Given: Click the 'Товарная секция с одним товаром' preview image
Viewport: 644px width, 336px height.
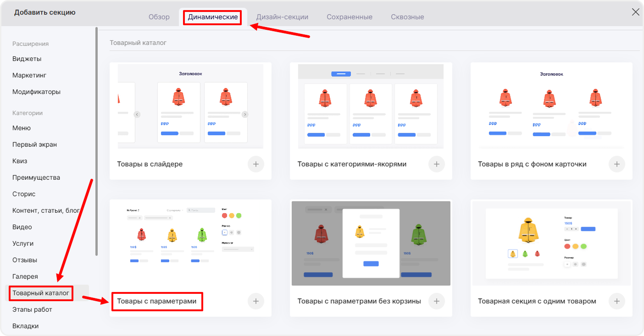Looking at the screenshot, I should coord(551,243).
